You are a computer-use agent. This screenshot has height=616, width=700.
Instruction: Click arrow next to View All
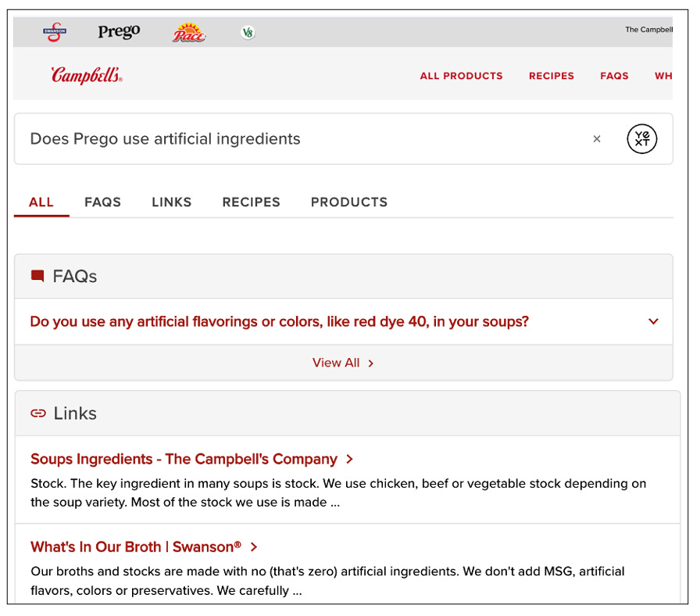371,364
